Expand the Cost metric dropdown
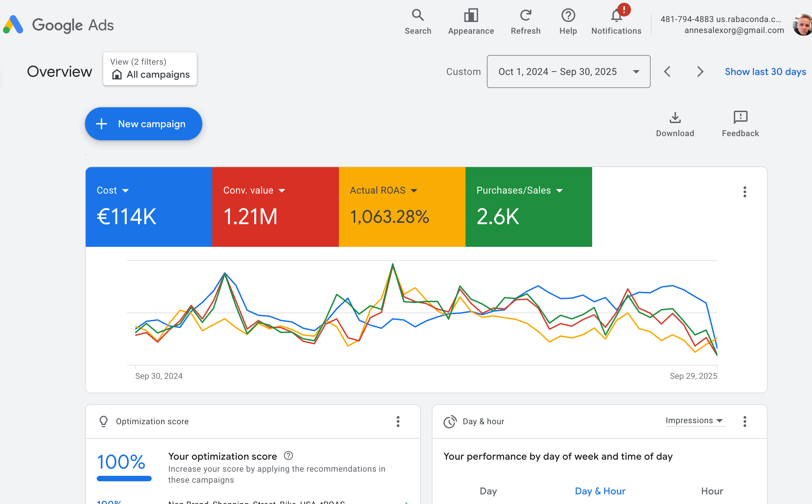The width and height of the screenshot is (812, 504). (x=125, y=191)
